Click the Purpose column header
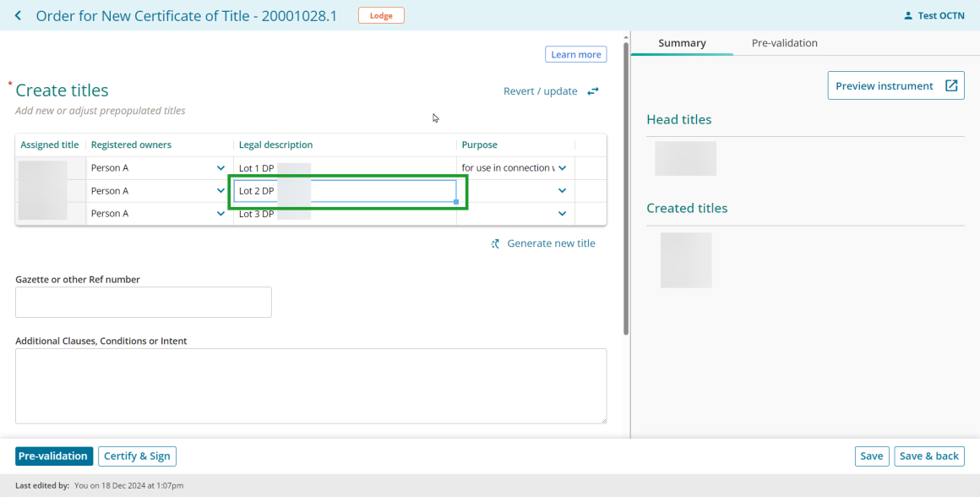The height and width of the screenshot is (497, 980). pyautogui.click(x=480, y=145)
